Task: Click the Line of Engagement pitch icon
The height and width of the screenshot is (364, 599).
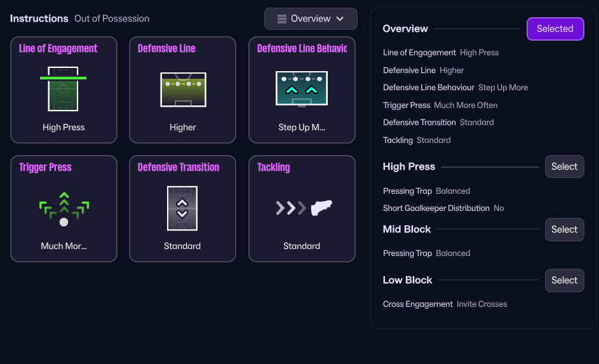Action: click(63, 88)
